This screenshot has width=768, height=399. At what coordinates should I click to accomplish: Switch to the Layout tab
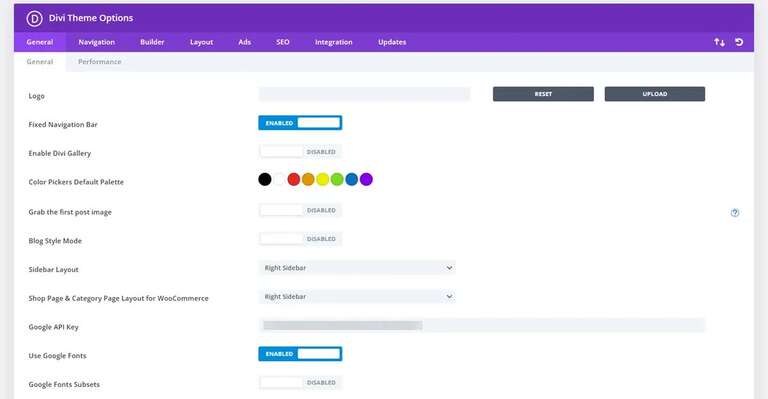pos(201,42)
